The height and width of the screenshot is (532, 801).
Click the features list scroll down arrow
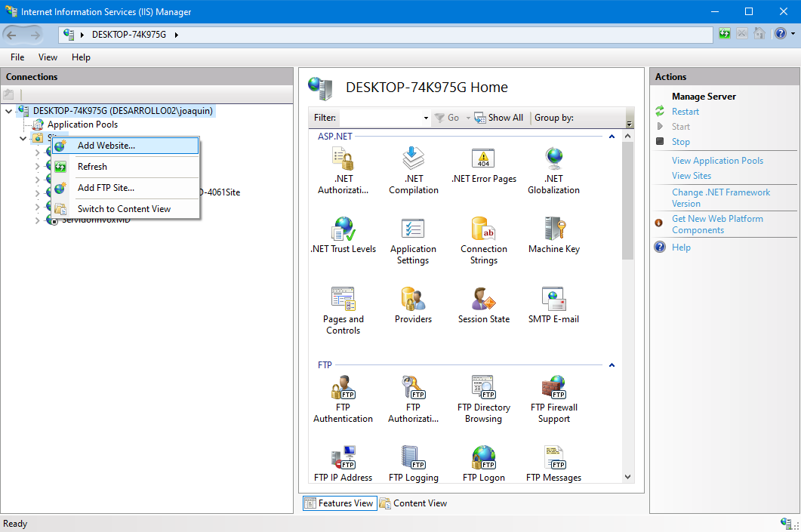coord(628,477)
